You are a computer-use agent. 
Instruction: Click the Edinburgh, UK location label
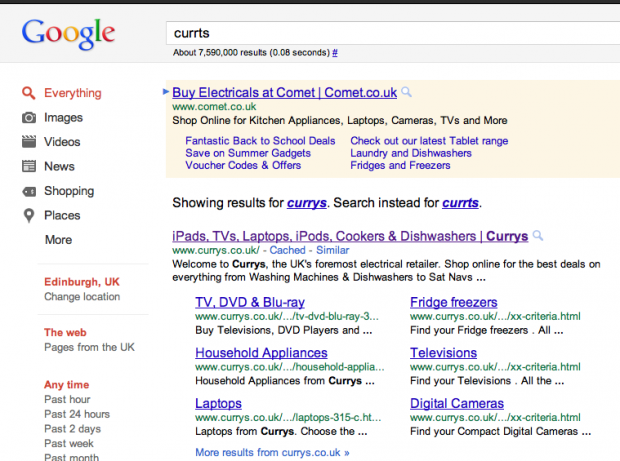click(82, 282)
